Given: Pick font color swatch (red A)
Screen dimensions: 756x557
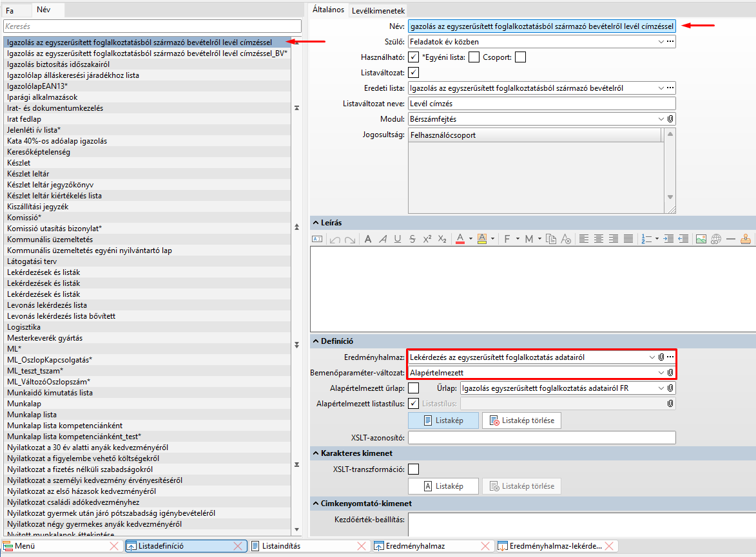Looking at the screenshot, I should [x=460, y=239].
